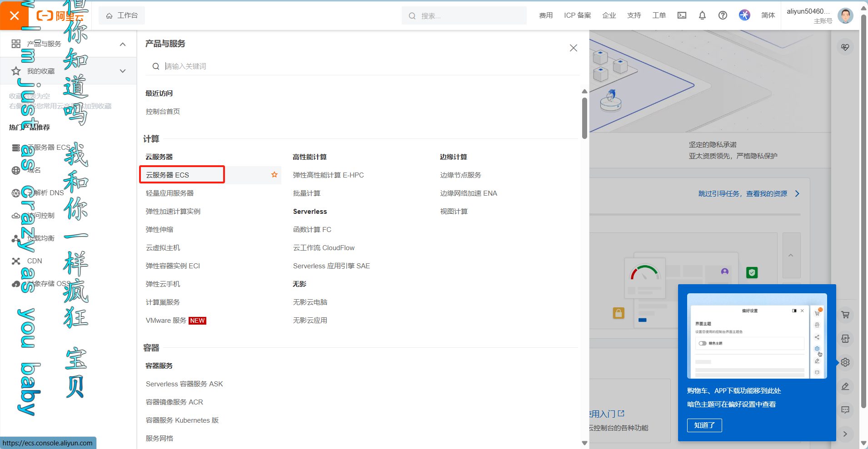This screenshot has height=449, width=868.
Task: Open the APP download icon on right rail
Action: coord(845,339)
